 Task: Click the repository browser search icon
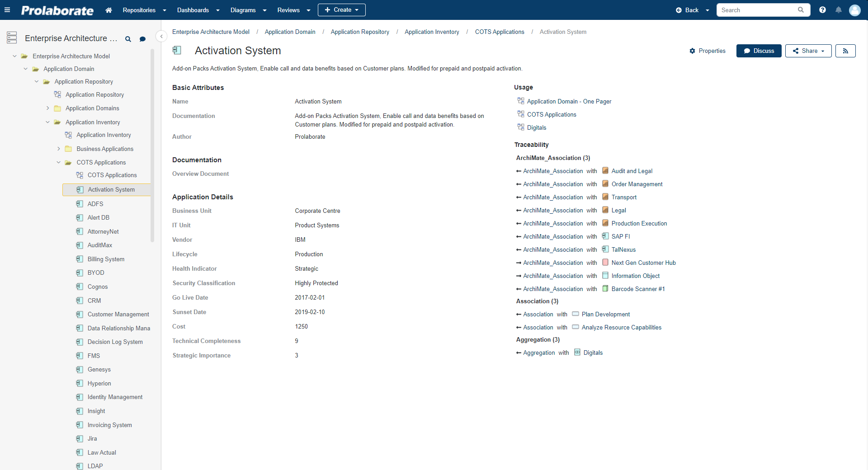point(128,39)
